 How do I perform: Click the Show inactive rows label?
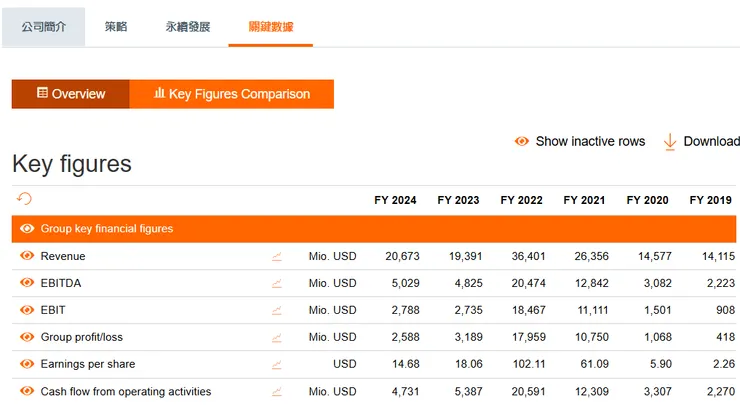(x=590, y=141)
